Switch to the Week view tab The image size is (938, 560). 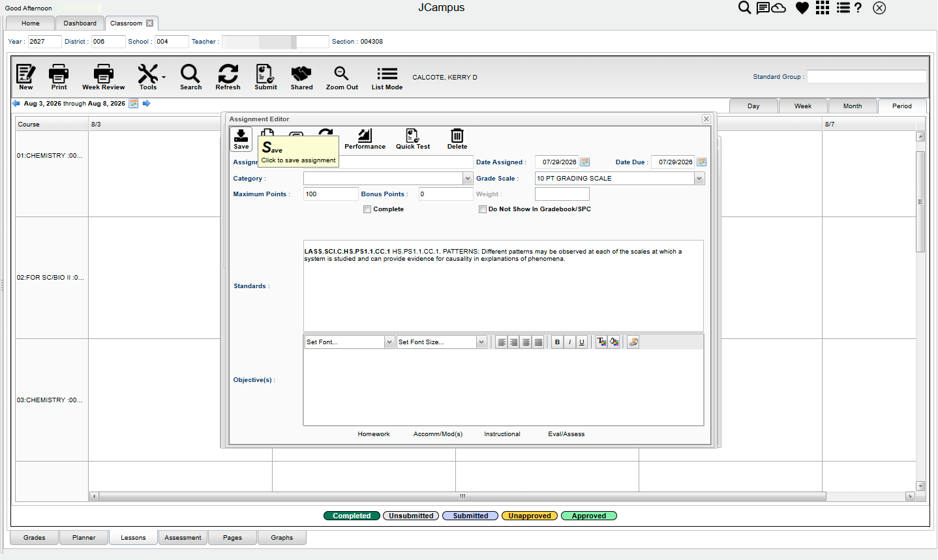click(x=803, y=106)
